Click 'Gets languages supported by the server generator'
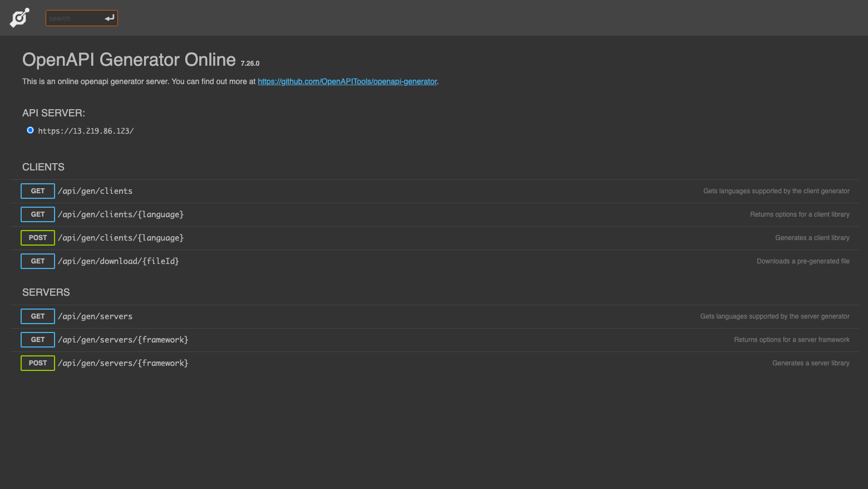The image size is (868, 489). click(775, 316)
